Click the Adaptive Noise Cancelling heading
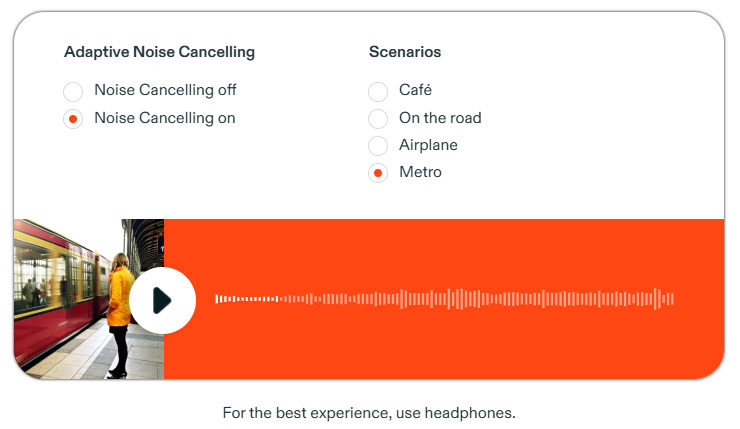 click(x=159, y=52)
